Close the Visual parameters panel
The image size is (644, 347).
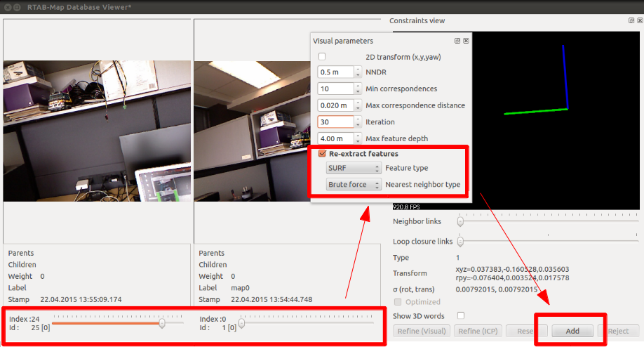(x=466, y=41)
